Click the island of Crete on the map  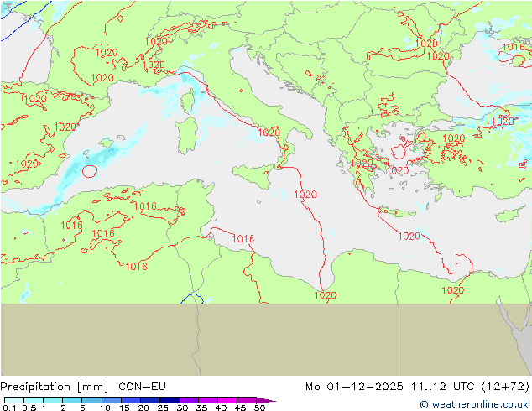pos(397,211)
